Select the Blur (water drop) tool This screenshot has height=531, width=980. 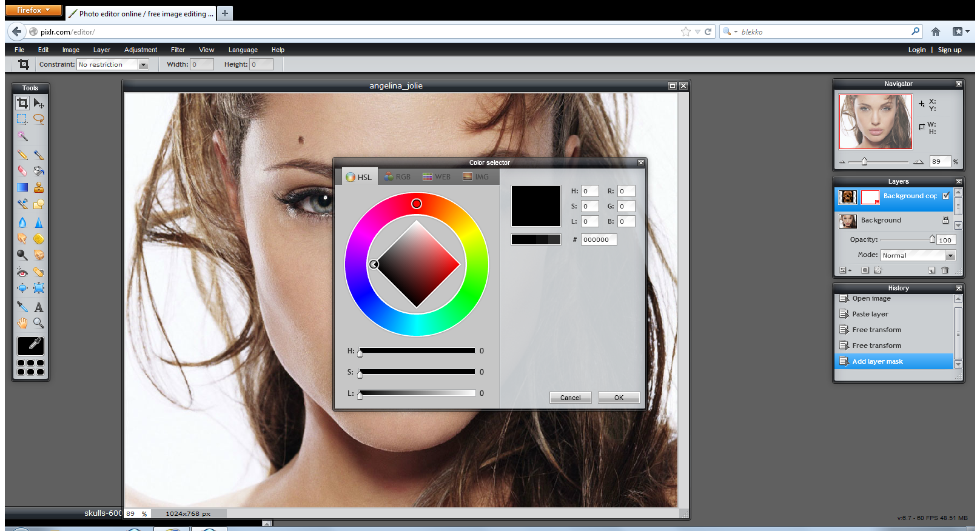pos(22,222)
